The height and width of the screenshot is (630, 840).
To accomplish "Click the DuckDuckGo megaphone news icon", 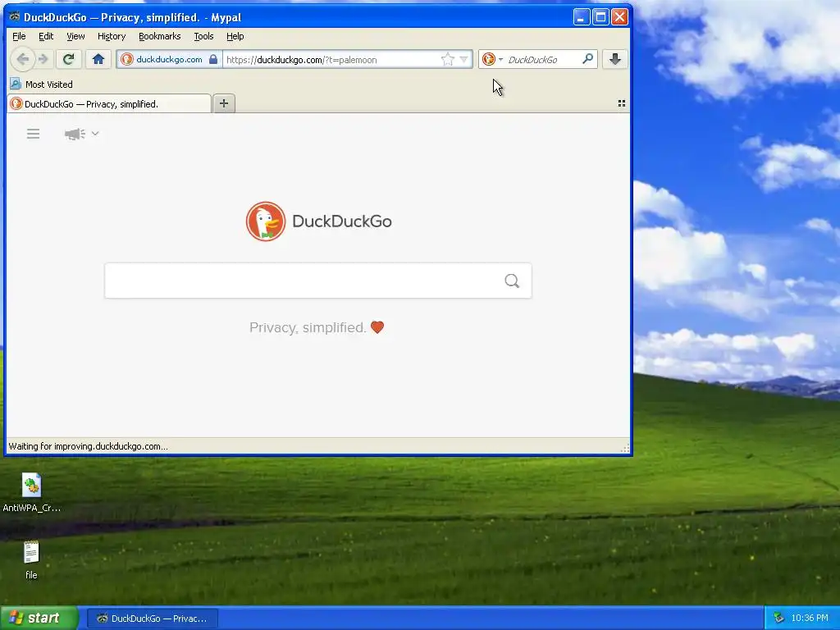I will (x=75, y=134).
